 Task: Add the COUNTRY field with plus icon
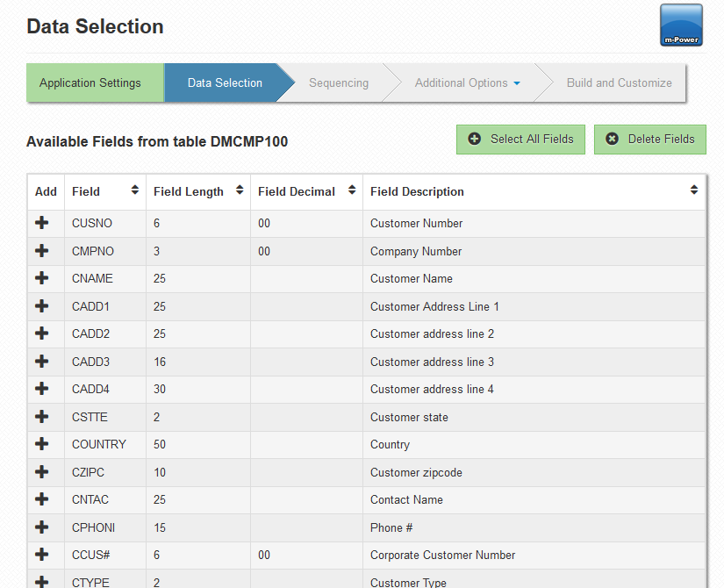pyautogui.click(x=41, y=444)
